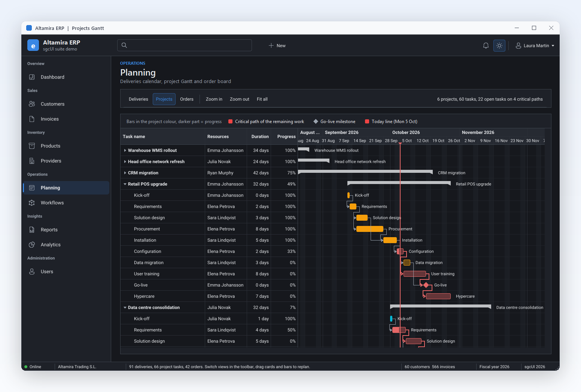Expand the Head office network refresh row
The height and width of the screenshot is (392, 581).
pos(125,162)
